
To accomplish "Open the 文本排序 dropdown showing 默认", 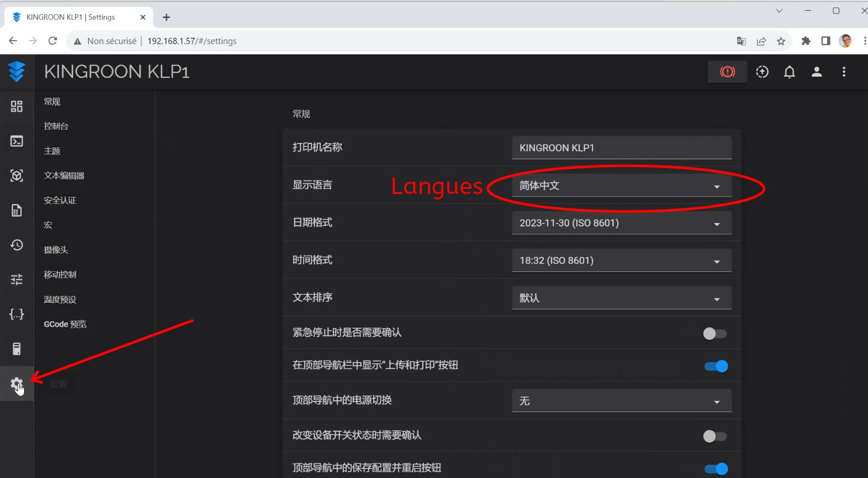I will coord(622,298).
